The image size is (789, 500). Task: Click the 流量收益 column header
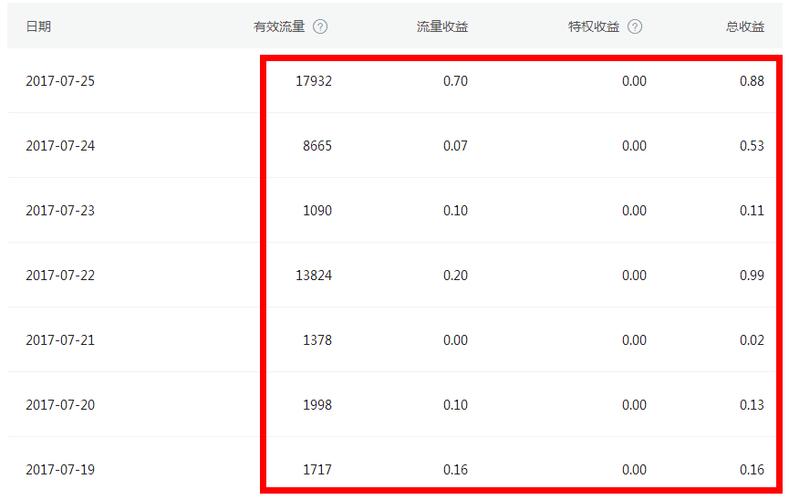442,27
